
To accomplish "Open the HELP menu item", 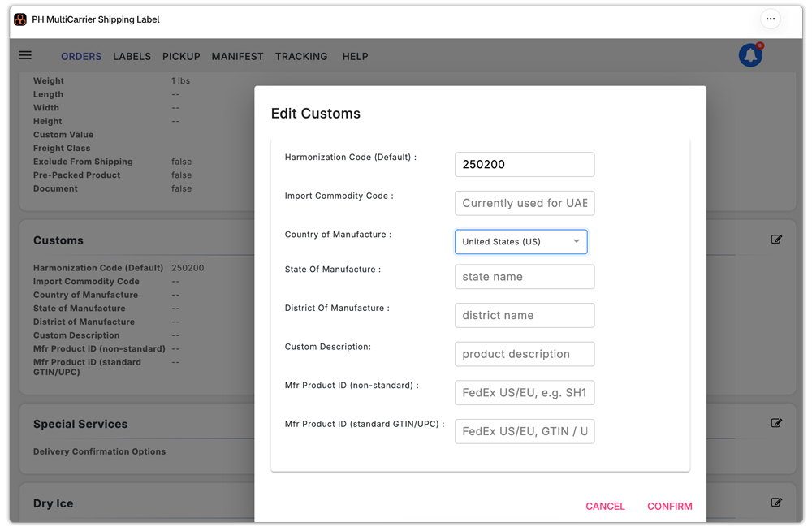I will click(x=356, y=57).
